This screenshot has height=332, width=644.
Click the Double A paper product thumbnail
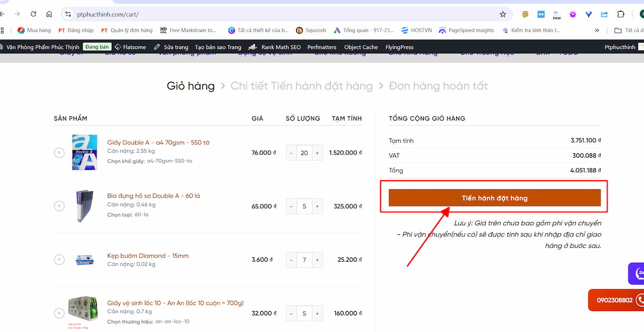coord(84,152)
